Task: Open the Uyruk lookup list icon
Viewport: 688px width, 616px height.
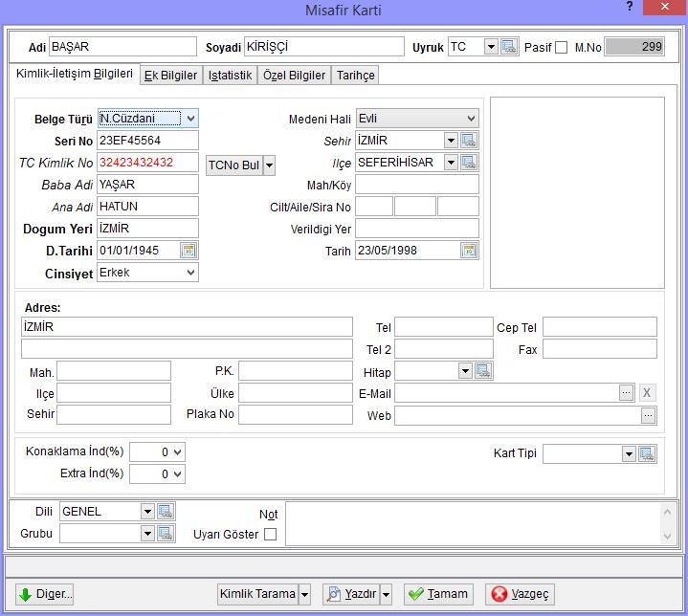Action: (509, 47)
